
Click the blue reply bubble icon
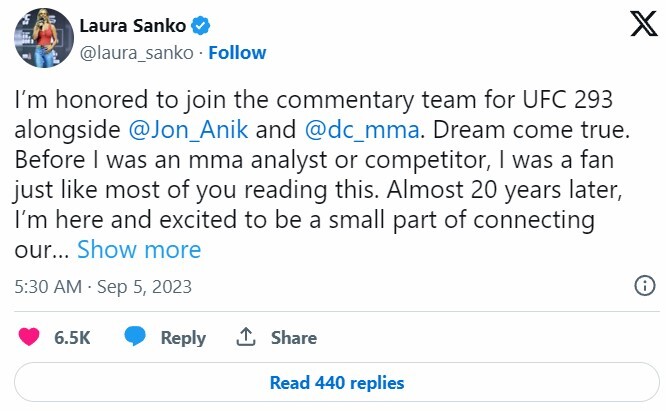click(135, 338)
